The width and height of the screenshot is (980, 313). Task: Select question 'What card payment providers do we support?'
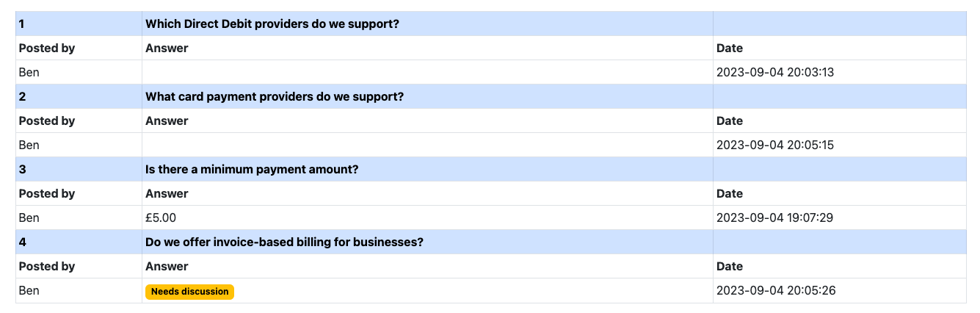click(x=275, y=96)
